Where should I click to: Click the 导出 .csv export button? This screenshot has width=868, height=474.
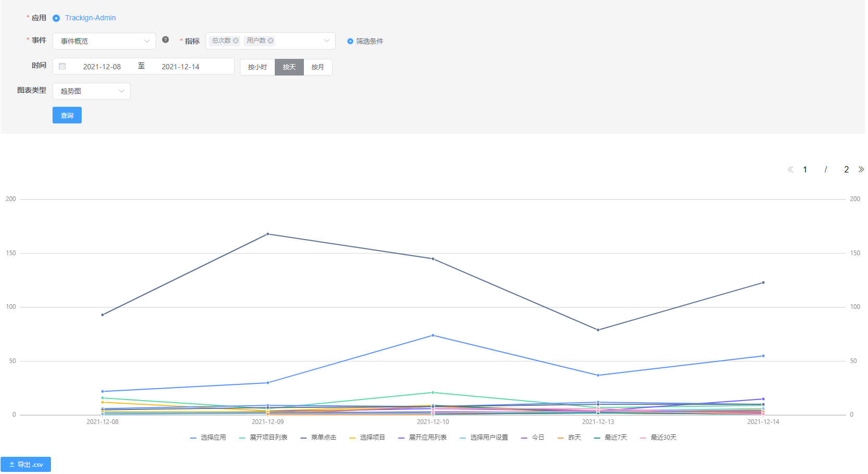tap(25, 465)
